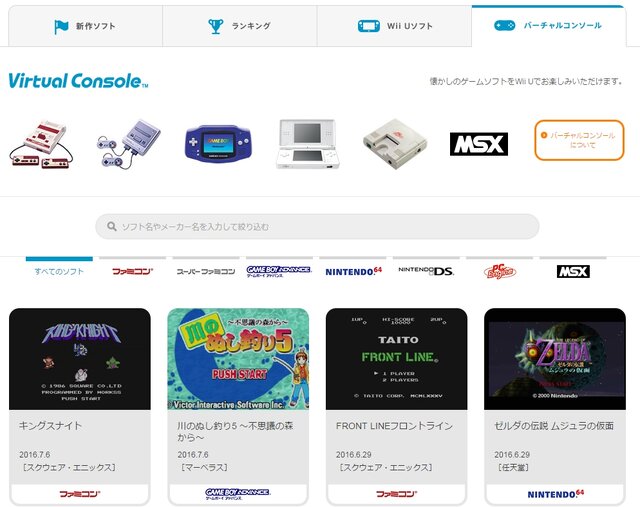Focus the software name search field
The image size is (640, 507).
click(317, 226)
